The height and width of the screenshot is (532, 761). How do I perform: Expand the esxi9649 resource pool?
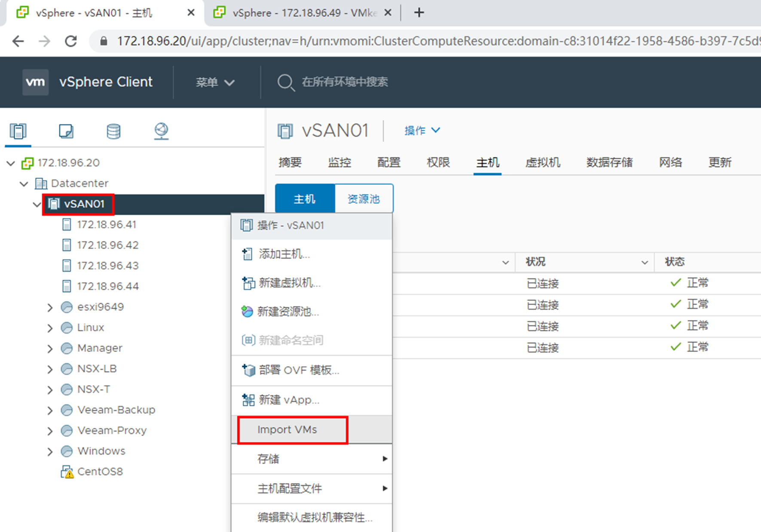[x=50, y=308]
